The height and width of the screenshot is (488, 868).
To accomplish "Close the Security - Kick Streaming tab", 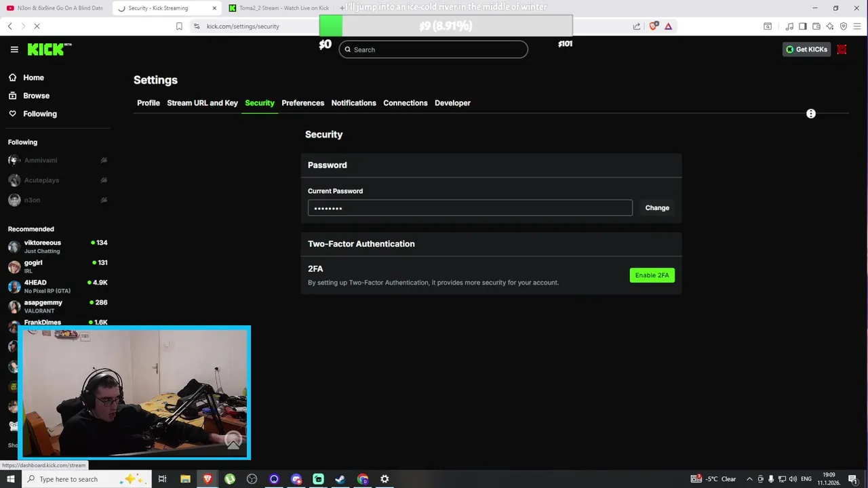I will coord(214,8).
